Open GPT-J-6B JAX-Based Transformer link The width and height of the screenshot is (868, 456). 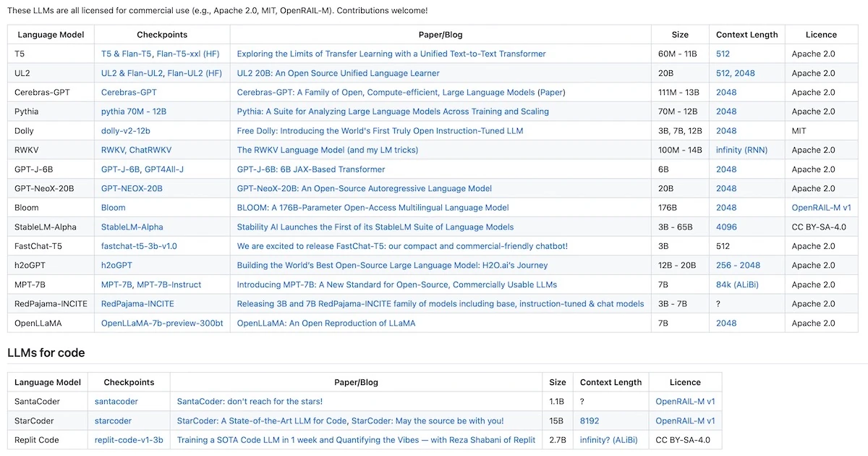click(311, 169)
